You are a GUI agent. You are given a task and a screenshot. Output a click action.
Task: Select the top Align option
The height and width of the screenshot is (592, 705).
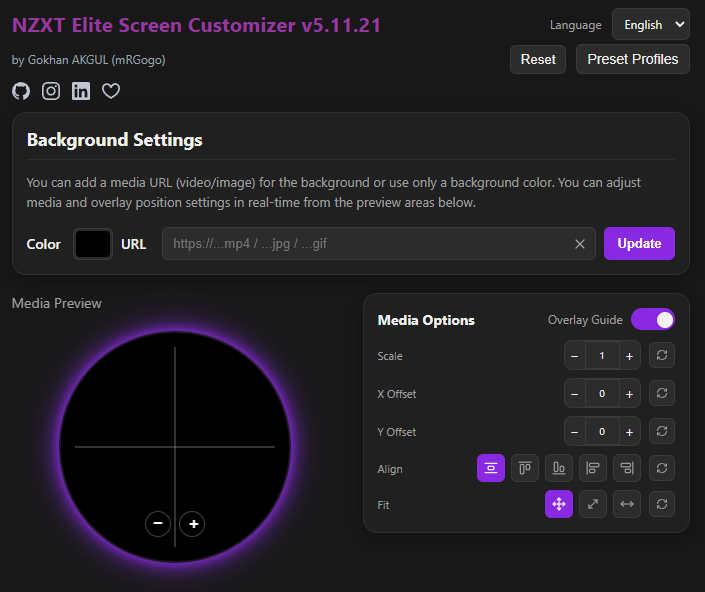(525, 468)
